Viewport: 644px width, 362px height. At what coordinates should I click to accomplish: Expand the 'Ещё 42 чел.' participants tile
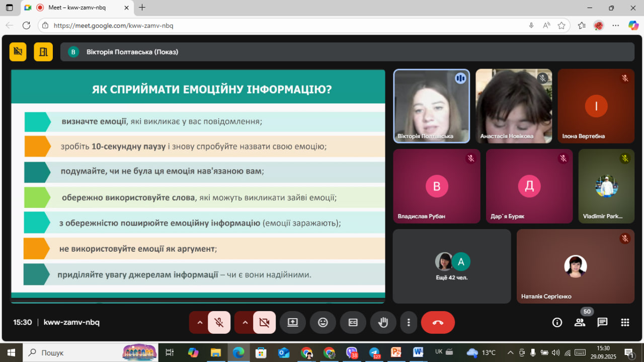coord(451,266)
